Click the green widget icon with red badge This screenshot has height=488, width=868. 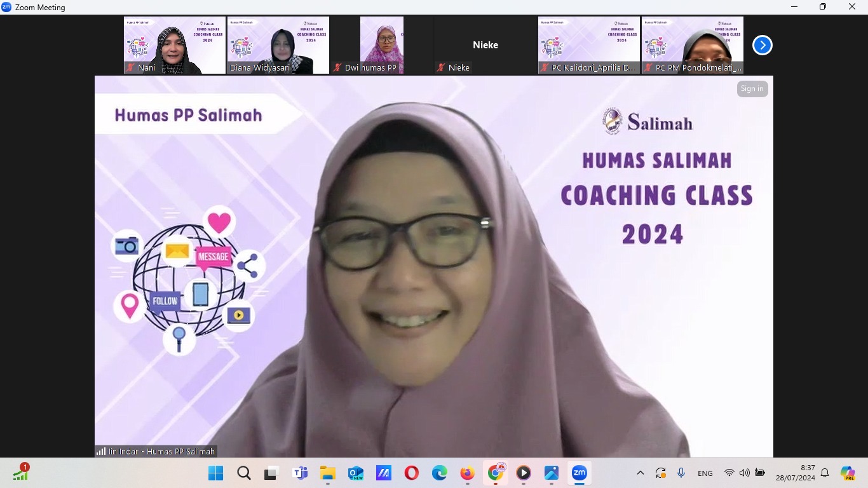[21, 472]
